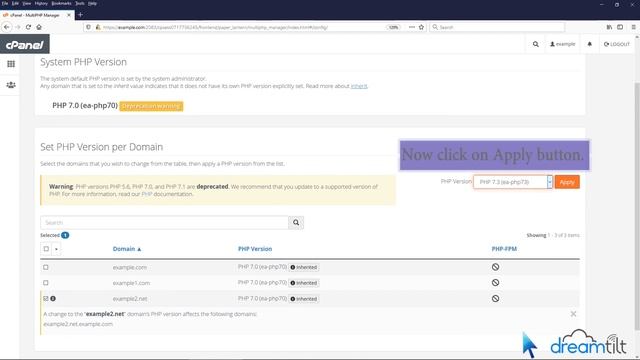This screenshot has width=640, height=360.
Task: Click the cPanel logo
Action: (24, 44)
